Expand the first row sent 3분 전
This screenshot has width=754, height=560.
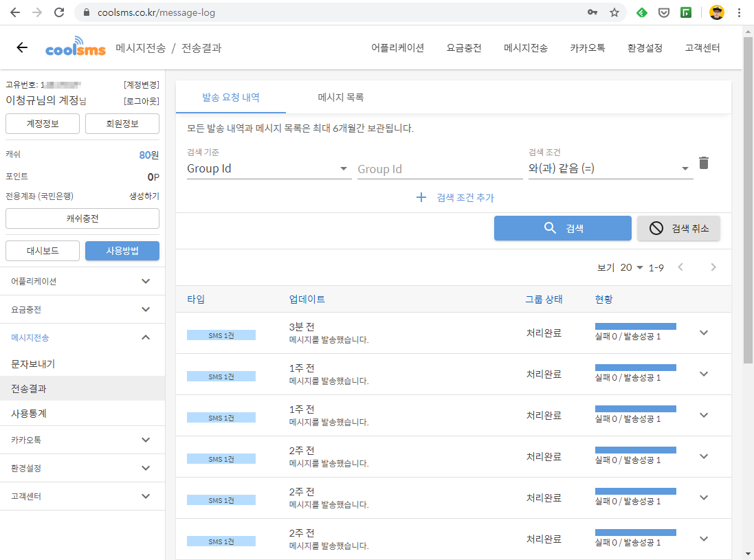(x=703, y=333)
